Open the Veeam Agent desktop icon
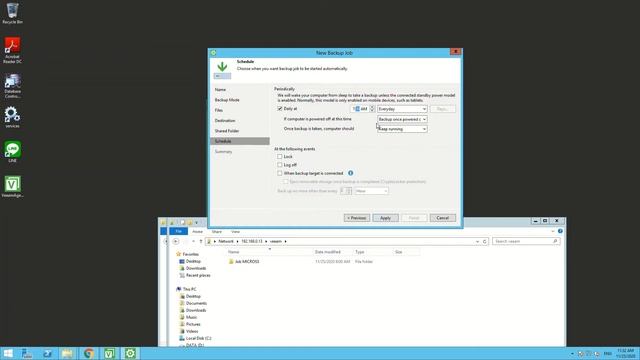The width and height of the screenshot is (640, 360). coord(12,187)
